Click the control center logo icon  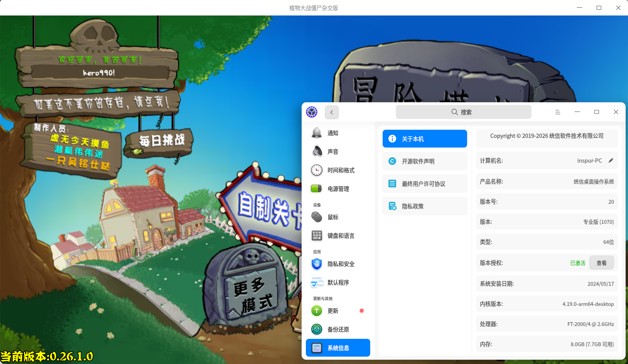pyautogui.click(x=312, y=112)
